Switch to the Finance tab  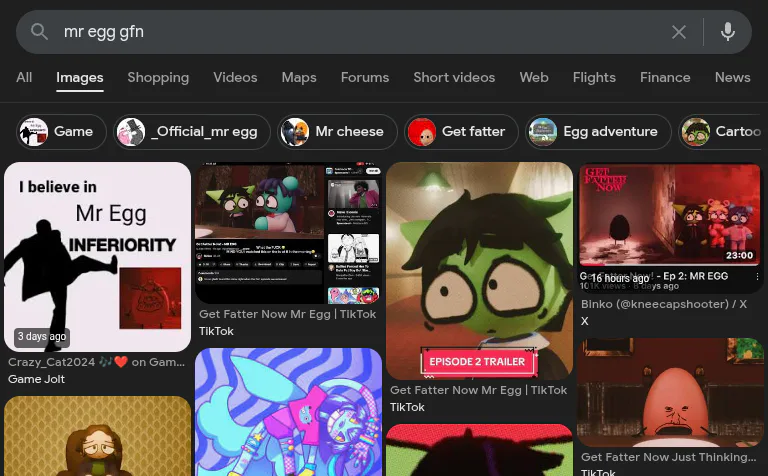pyautogui.click(x=665, y=77)
